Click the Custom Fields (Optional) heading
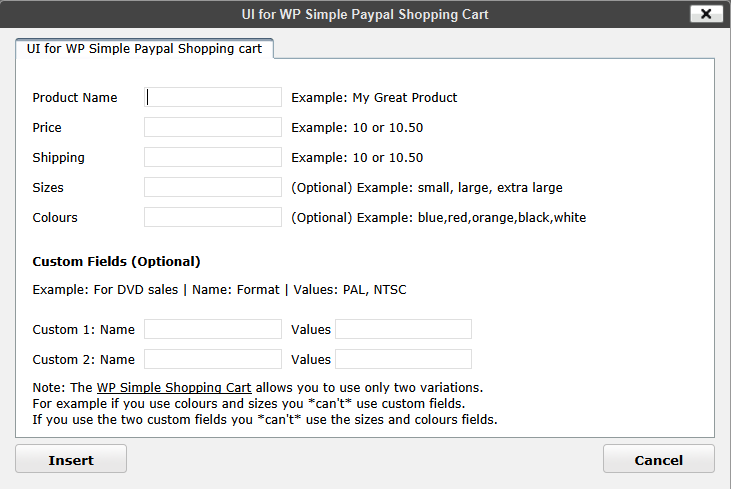 pyautogui.click(x=116, y=262)
